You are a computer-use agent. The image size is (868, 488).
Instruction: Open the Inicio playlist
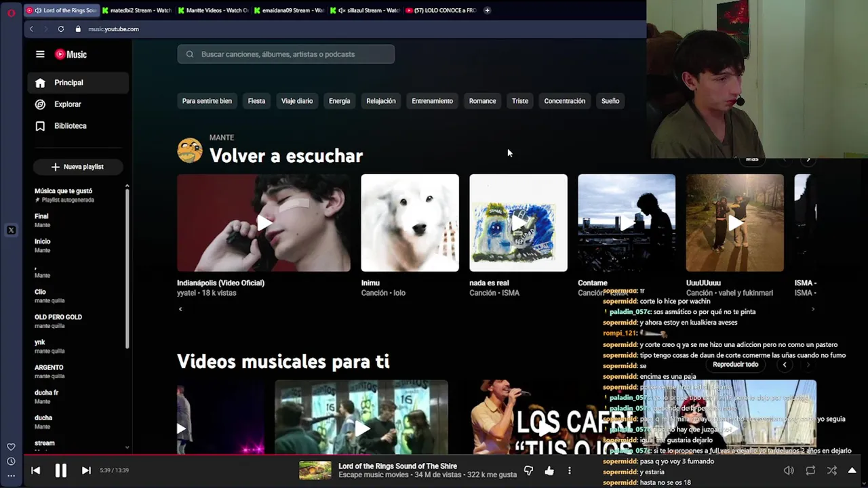(78, 245)
